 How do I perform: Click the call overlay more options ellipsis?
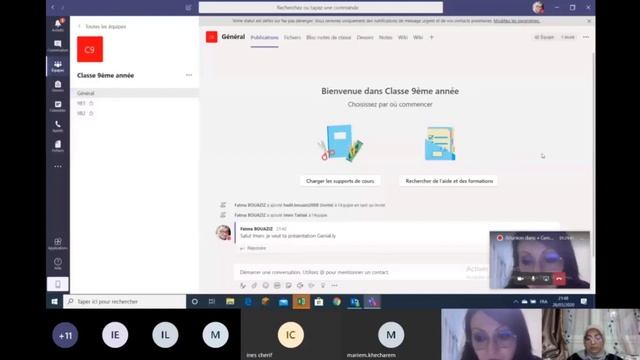(583, 238)
